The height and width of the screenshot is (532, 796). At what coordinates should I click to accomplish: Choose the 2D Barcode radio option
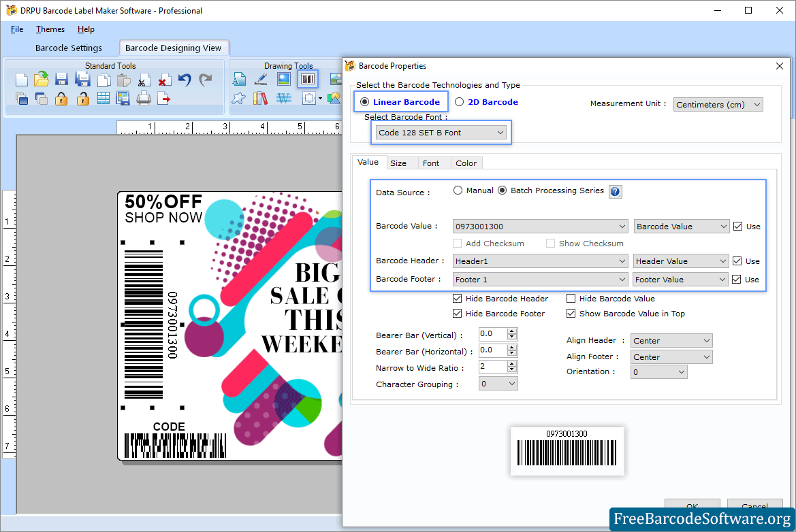[460, 102]
